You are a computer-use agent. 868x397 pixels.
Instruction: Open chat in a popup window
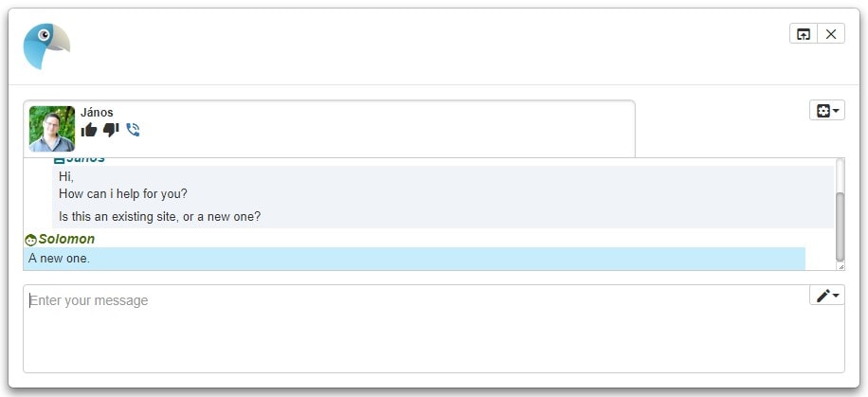point(804,34)
